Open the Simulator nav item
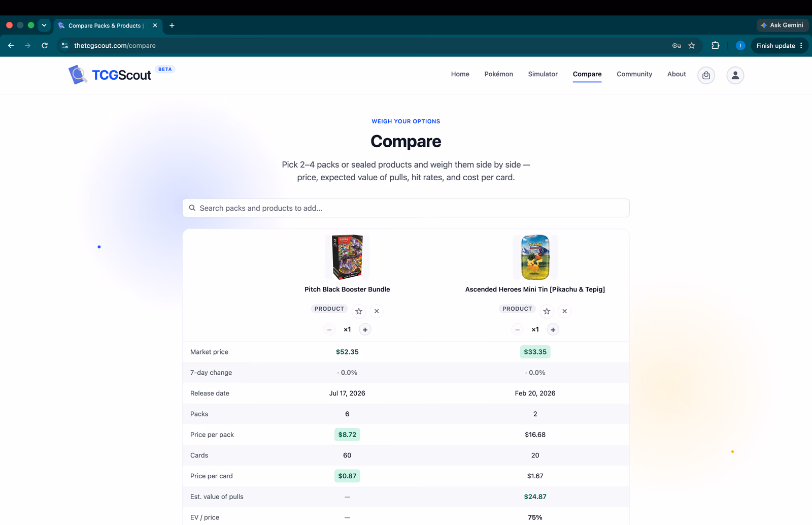 [543, 74]
